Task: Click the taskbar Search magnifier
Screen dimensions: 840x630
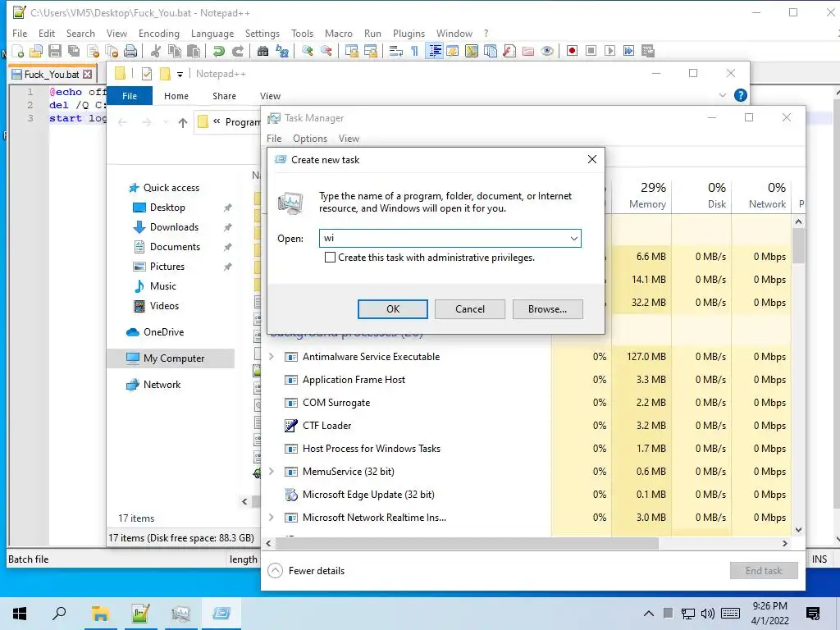Action: click(x=59, y=614)
